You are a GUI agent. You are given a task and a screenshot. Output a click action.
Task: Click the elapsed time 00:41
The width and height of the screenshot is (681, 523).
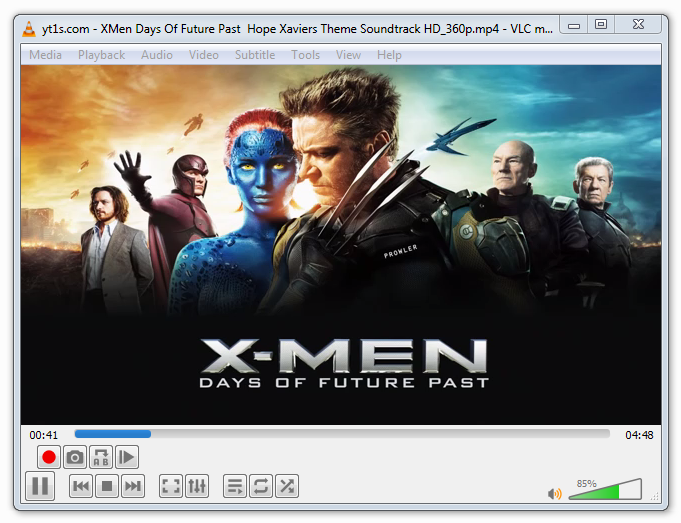pos(43,435)
